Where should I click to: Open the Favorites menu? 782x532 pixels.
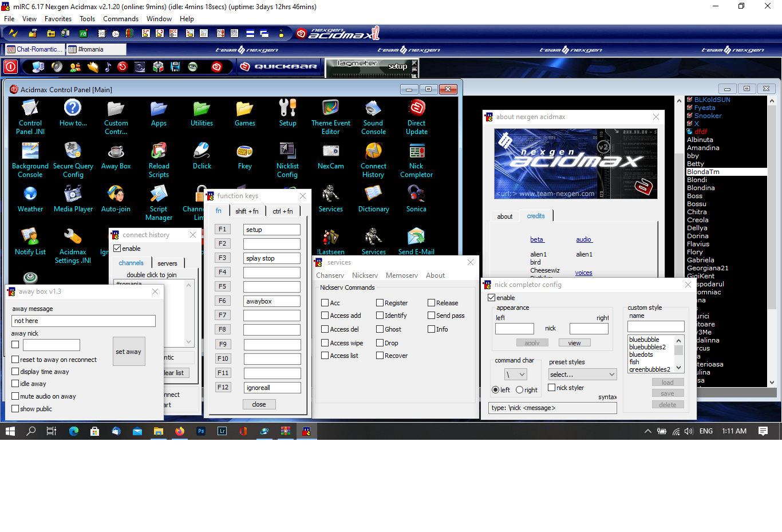pos(58,19)
